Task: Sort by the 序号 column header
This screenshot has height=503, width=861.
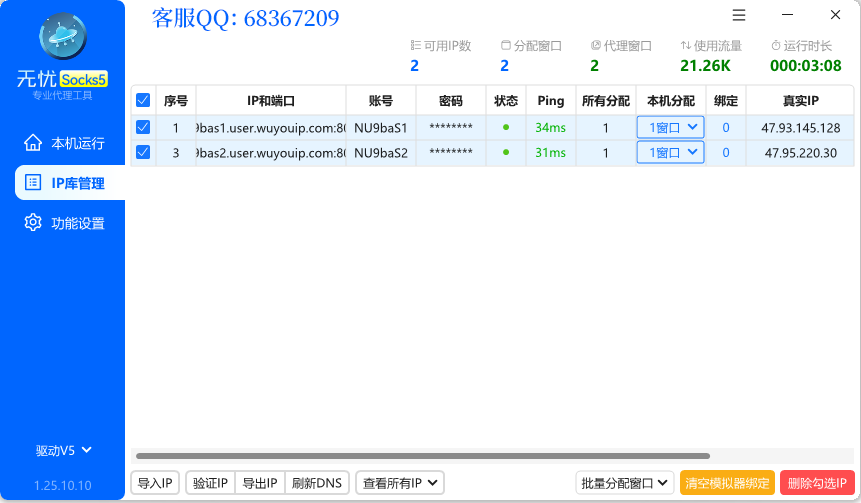Action: pos(176,100)
